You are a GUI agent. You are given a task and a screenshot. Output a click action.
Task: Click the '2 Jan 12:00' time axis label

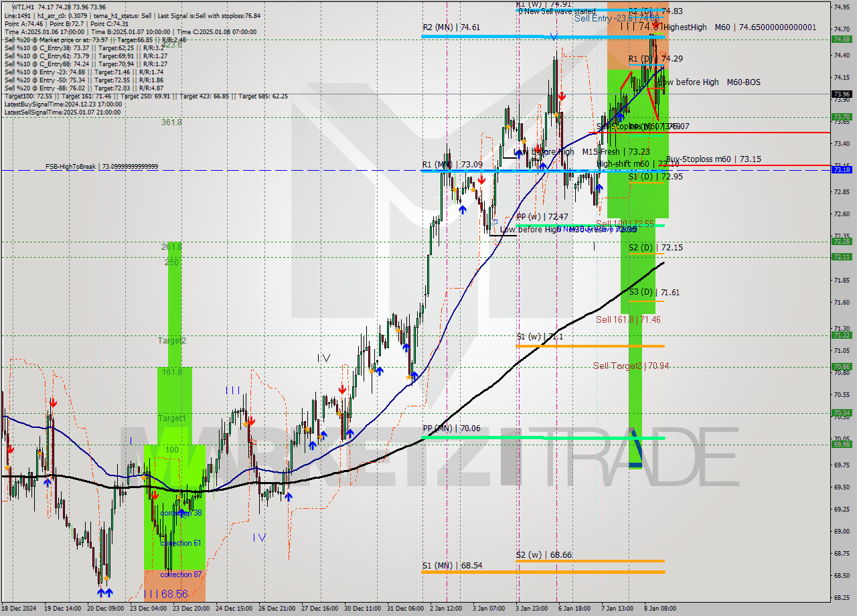pyautogui.click(x=445, y=609)
